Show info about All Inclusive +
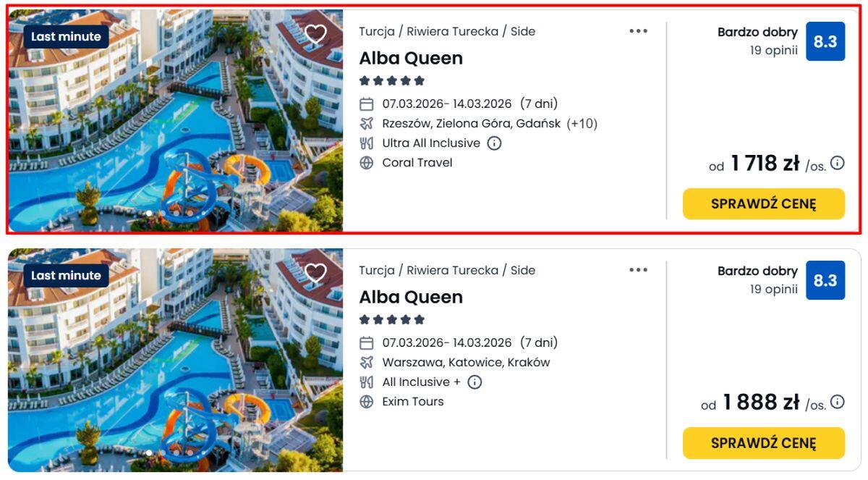The height and width of the screenshot is (480, 868). [x=475, y=382]
